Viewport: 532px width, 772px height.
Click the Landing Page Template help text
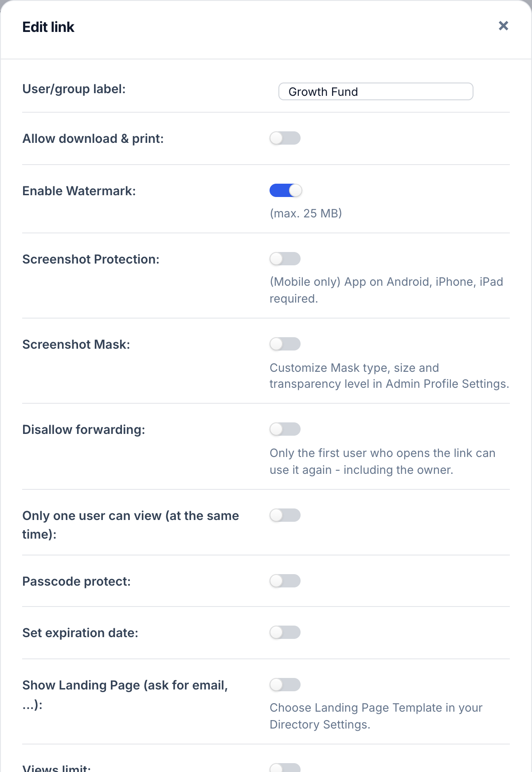coord(376,716)
